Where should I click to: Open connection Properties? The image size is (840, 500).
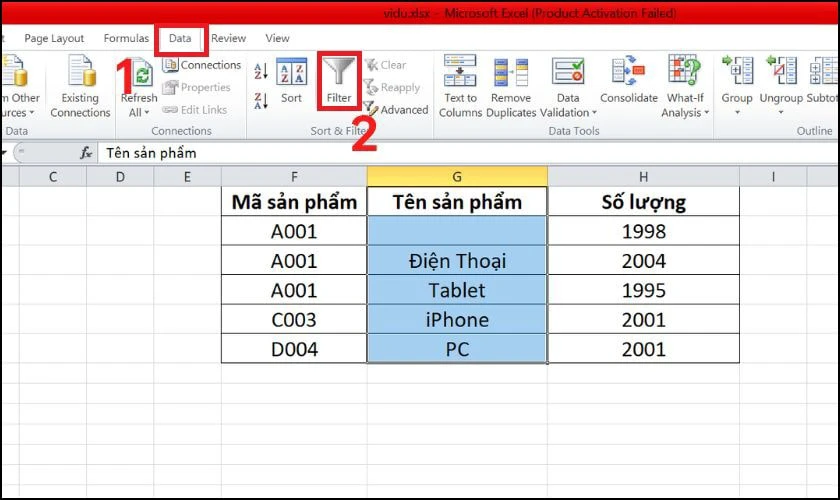click(196, 87)
